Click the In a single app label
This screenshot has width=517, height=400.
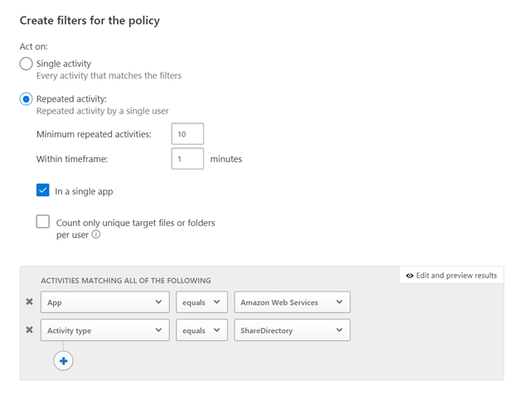point(84,191)
